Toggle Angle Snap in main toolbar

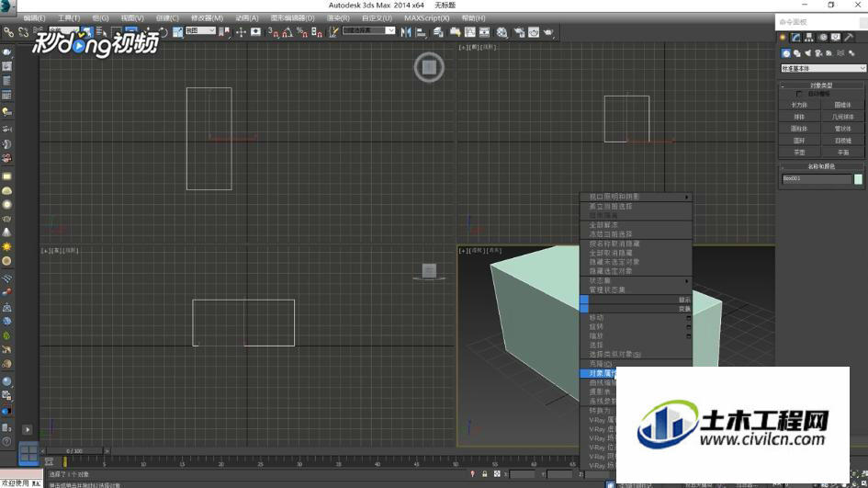287,32
